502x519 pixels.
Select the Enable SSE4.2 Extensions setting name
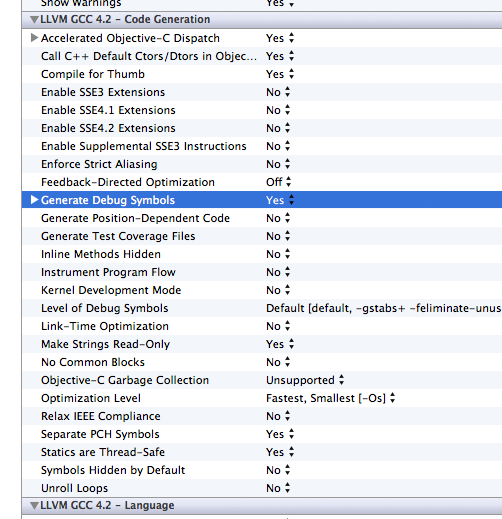click(x=108, y=128)
